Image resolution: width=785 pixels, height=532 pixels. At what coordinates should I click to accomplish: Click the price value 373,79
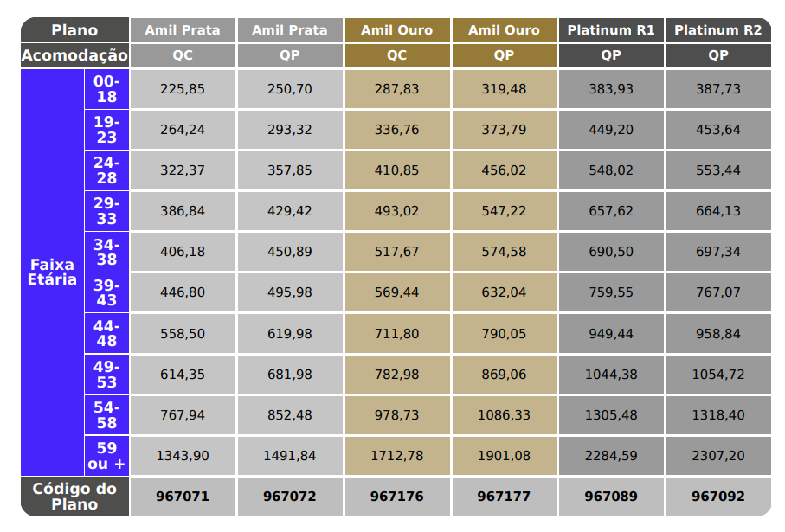point(504,130)
